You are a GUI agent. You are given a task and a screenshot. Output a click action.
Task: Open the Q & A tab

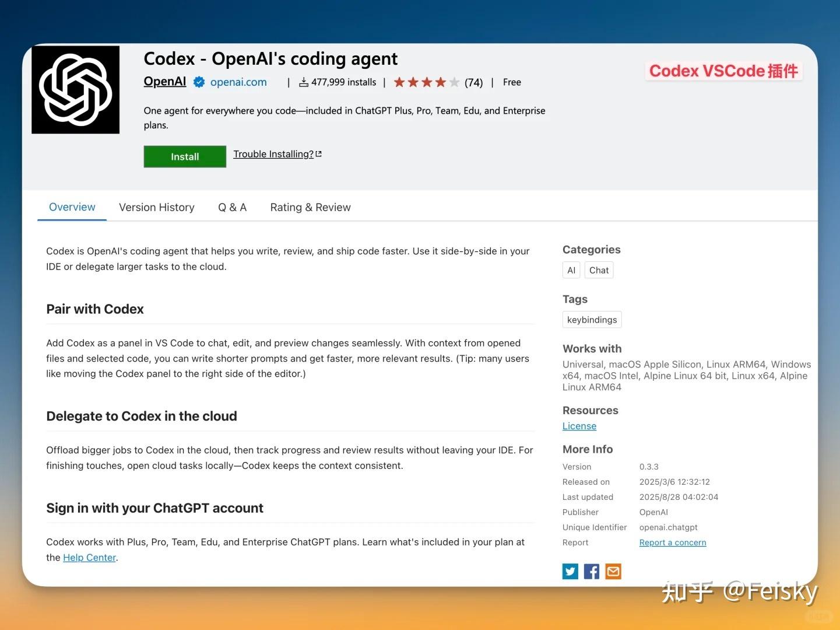pos(232,207)
